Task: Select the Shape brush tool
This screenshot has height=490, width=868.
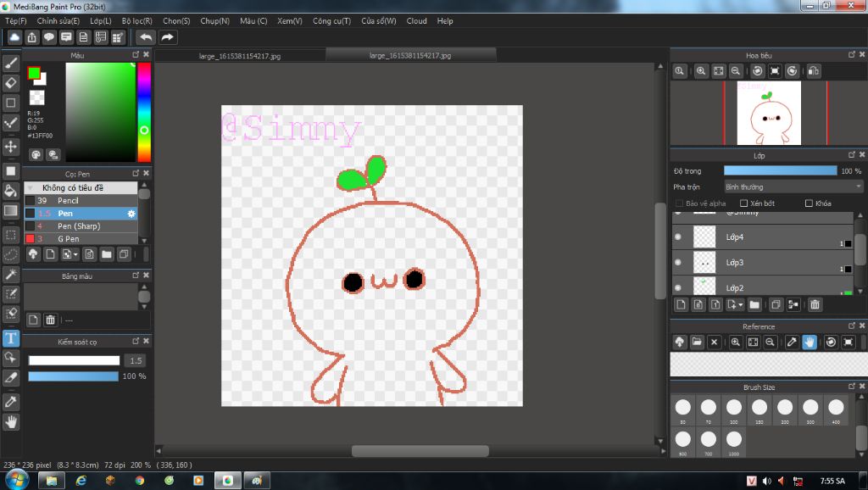Action: point(10,103)
